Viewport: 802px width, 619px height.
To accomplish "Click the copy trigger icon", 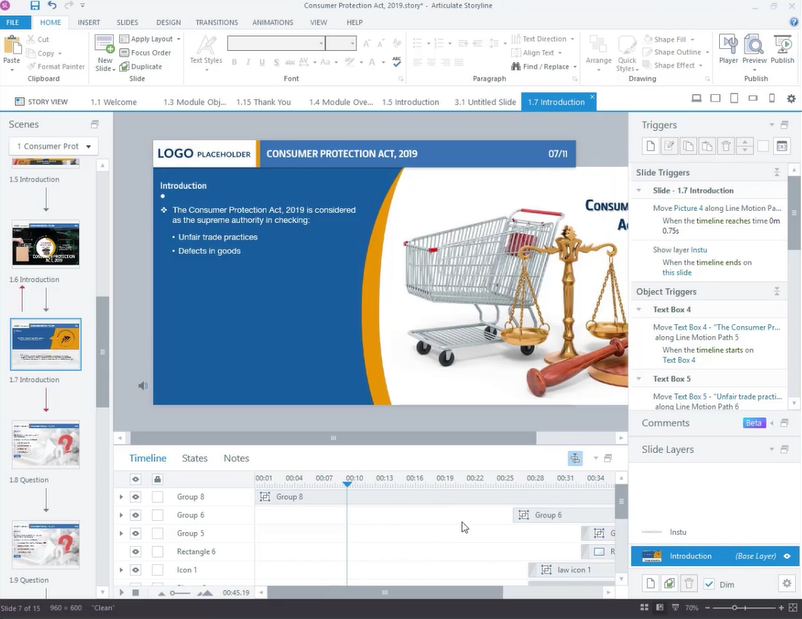I will [x=688, y=146].
